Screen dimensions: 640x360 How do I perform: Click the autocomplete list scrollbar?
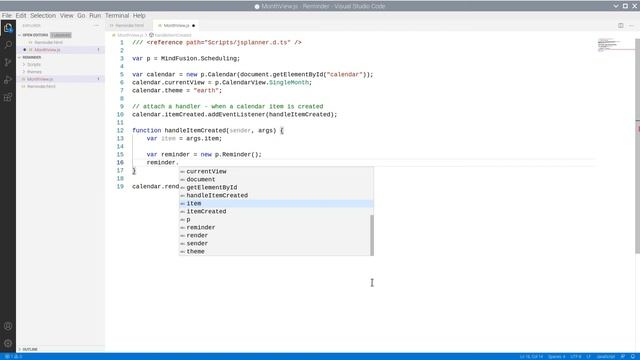(x=372, y=235)
